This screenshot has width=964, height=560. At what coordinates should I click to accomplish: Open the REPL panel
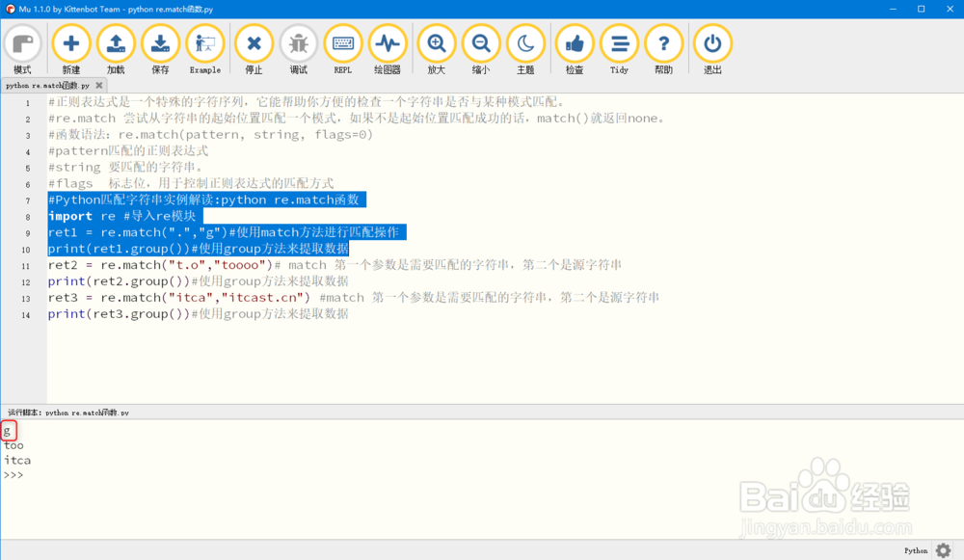[343, 49]
